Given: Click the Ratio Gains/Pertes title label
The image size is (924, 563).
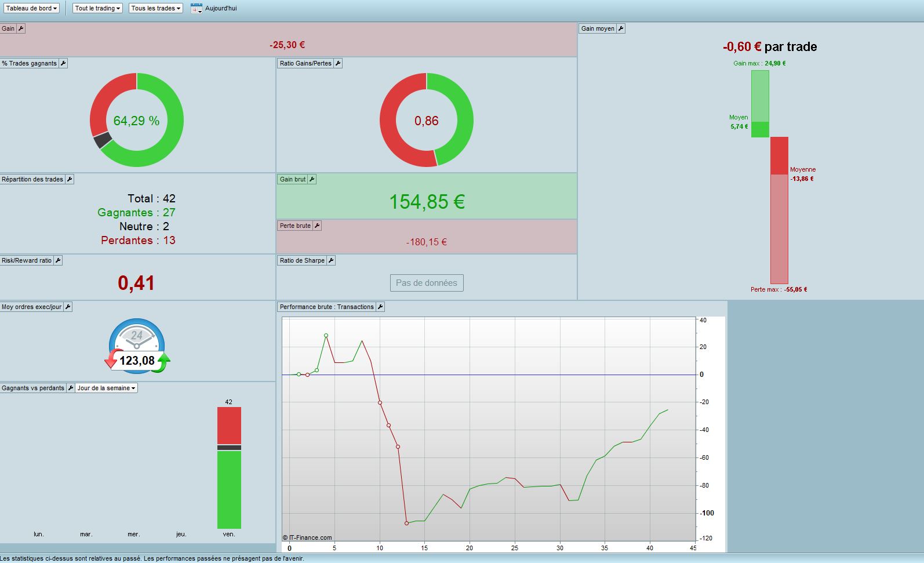Looking at the screenshot, I should pos(305,63).
